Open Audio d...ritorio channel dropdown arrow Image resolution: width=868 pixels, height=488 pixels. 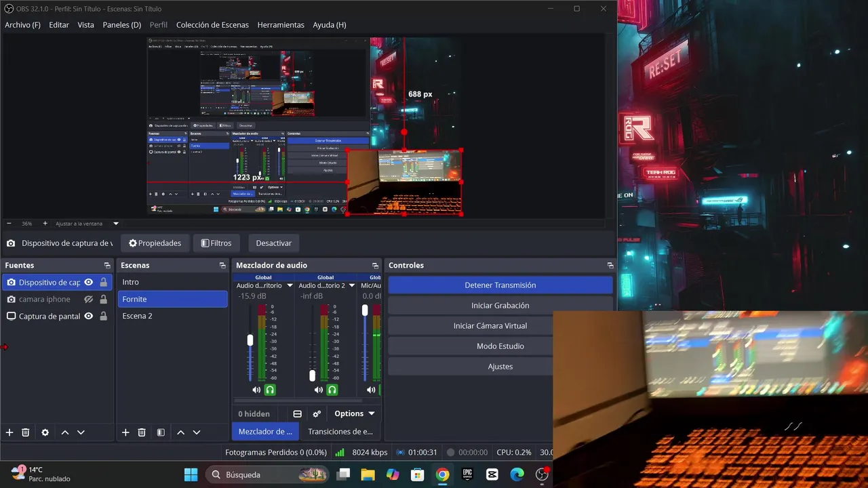pyautogui.click(x=290, y=286)
